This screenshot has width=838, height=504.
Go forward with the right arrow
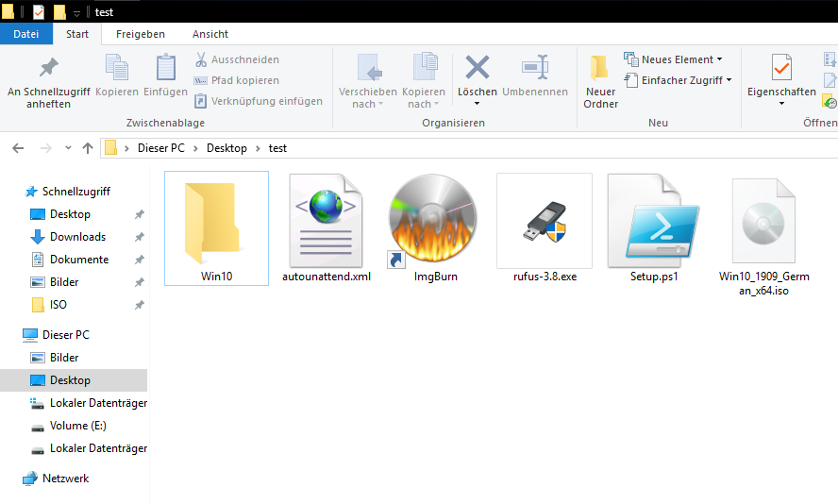(x=46, y=148)
